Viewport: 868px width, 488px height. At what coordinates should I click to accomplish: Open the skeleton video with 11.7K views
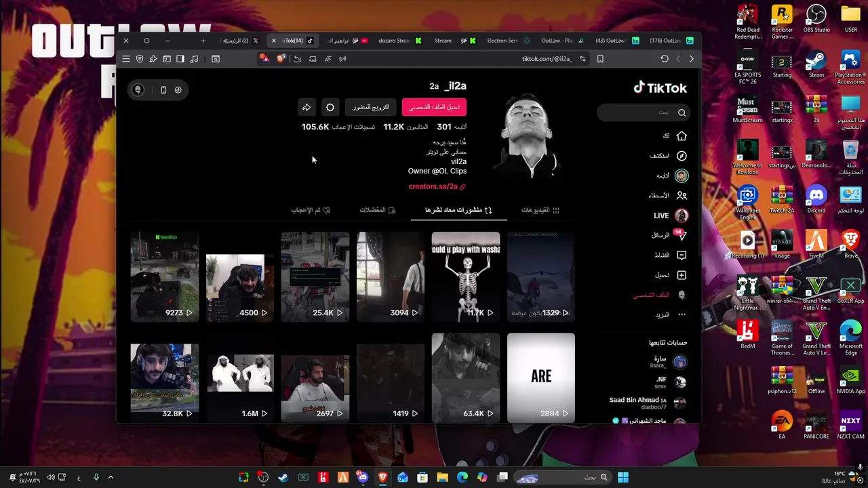tap(466, 277)
